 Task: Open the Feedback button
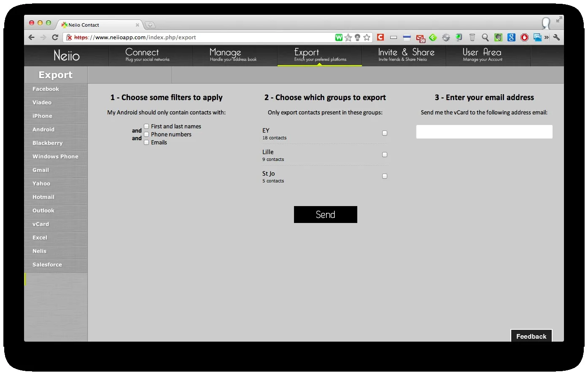pyautogui.click(x=531, y=336)
